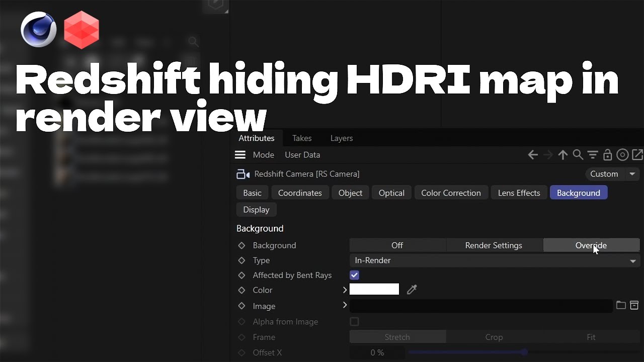Open the Type In-Render dropdown
Image resolution: width=644 pixels, height=362 pixels.
[x=495, y=260]
